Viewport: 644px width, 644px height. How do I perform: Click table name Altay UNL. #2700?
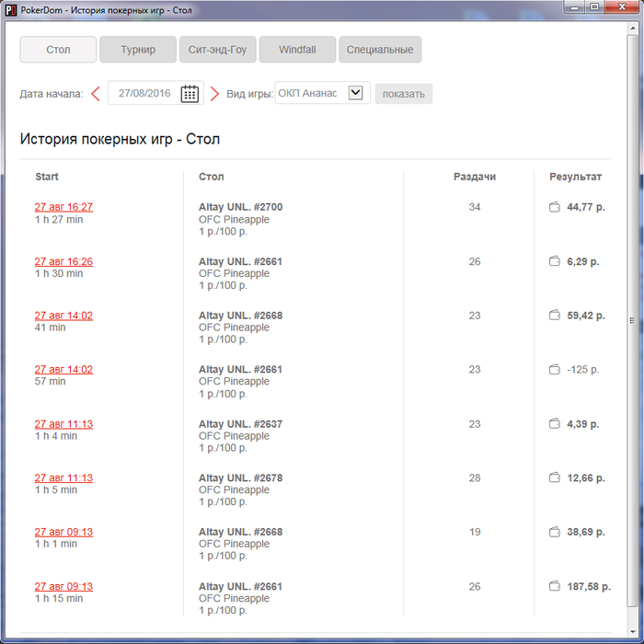tap(241, 207)
